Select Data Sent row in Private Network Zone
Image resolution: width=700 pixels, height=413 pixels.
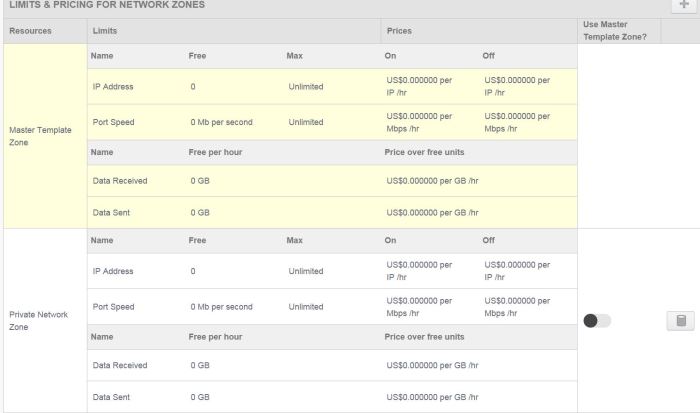coord(112,397)
